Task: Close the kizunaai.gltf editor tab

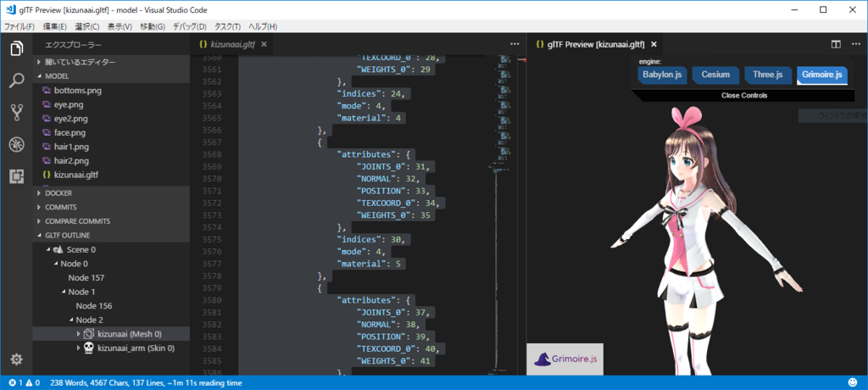Action: click(x=264, y=44)
